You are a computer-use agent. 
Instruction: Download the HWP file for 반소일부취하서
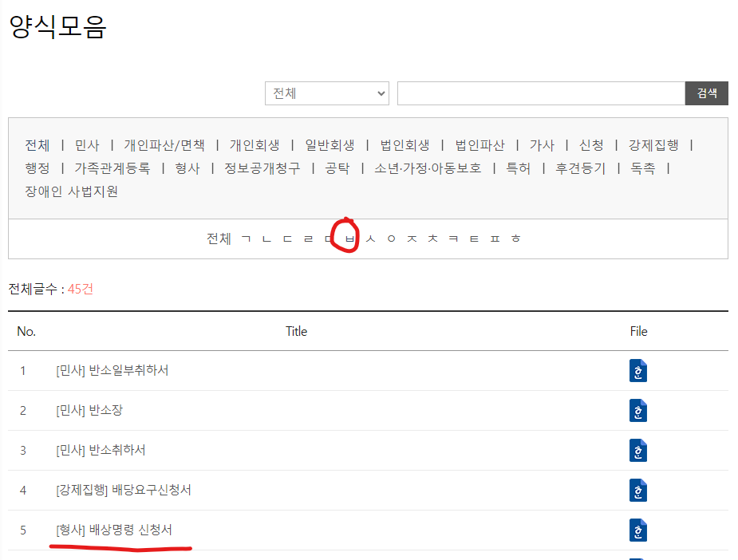point(637,371)
